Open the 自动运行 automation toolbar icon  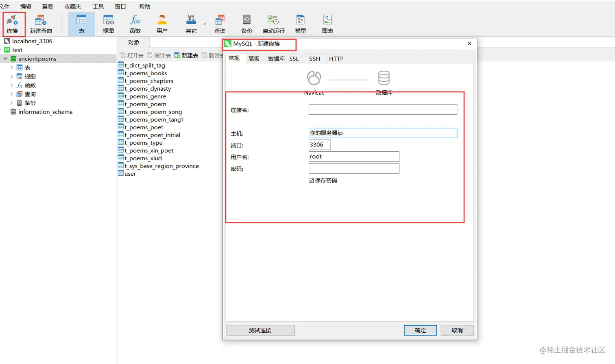[x=274, y=24]
